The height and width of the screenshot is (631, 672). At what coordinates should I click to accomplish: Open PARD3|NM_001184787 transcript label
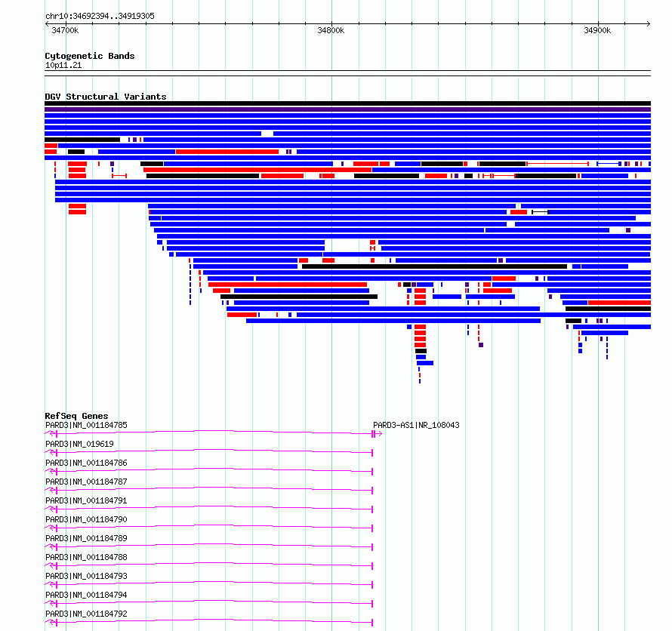coord(86,482)
